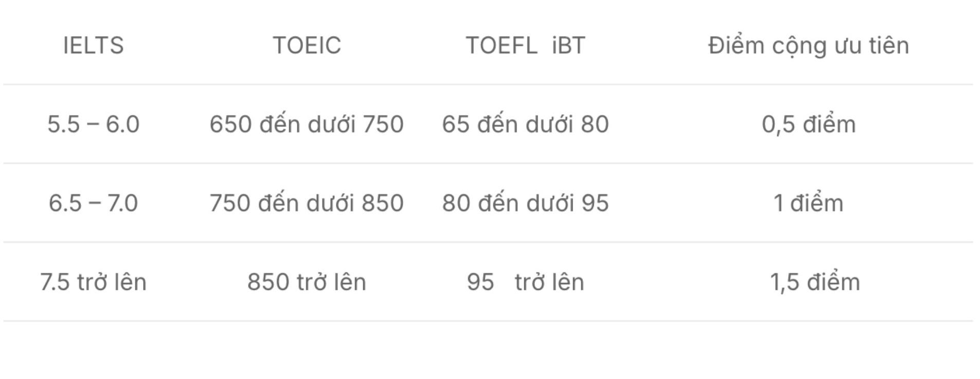Select the '650 đến dưới 750' cell
Viewport: 980px width, 379px height.
pyautogui.click(x=307, y=124)
